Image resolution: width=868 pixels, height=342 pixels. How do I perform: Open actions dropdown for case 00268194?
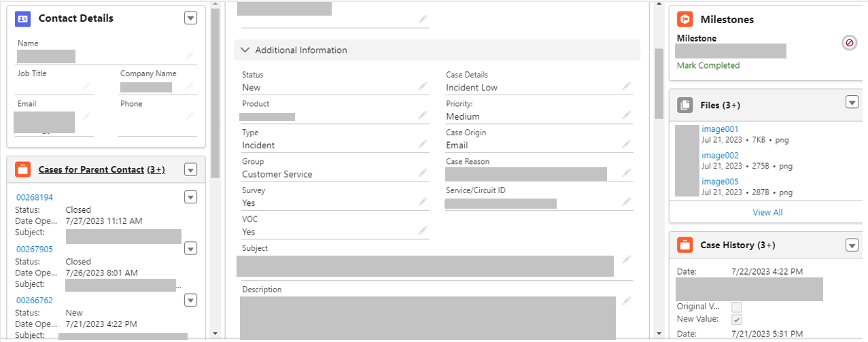click(x=190, y=197)
